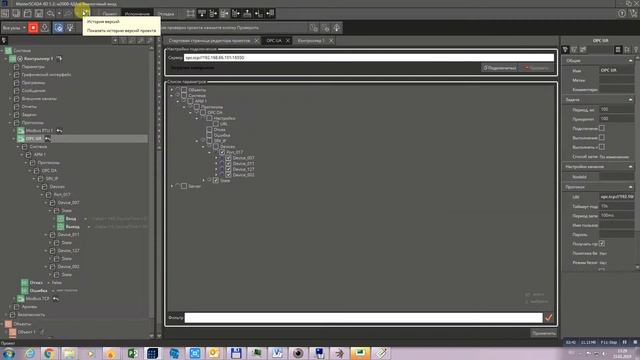Toggle the Port_017 checkbox in parameter list
The height and width of the screenshot is (360, 640).
pos(222,152)
